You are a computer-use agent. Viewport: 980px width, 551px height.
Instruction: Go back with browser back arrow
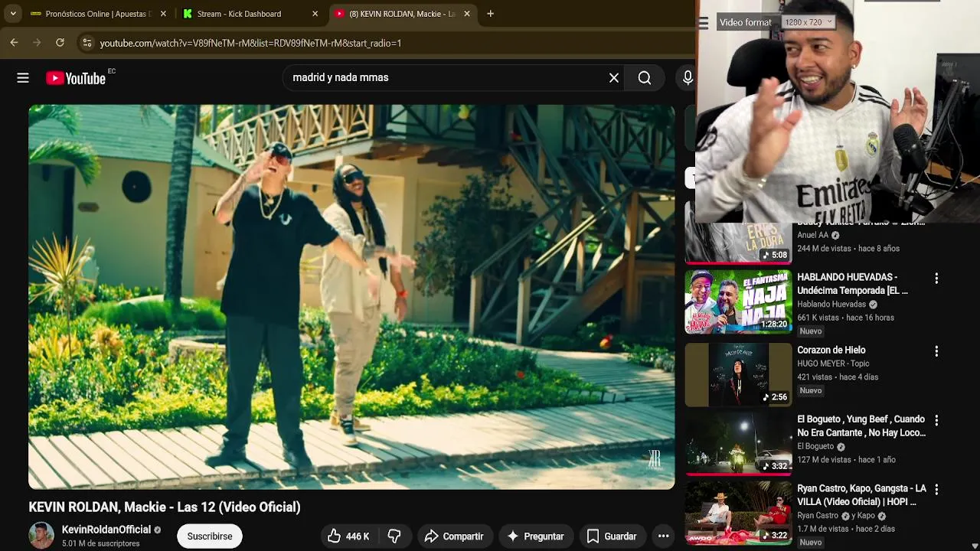(x=14, y=43)
